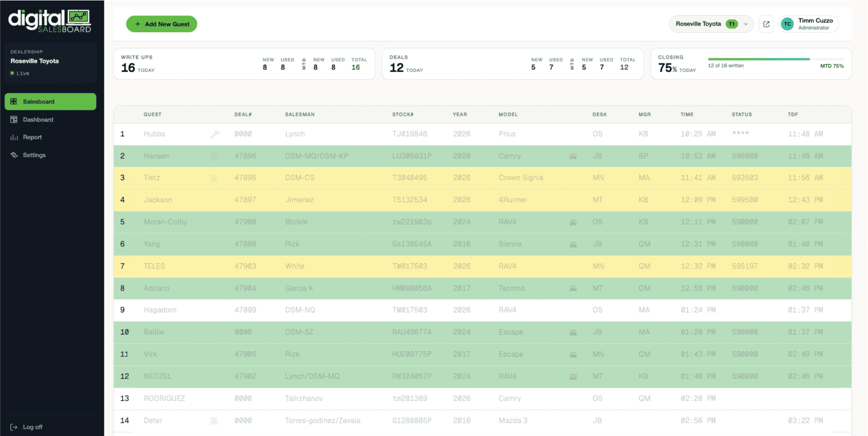This screenshot has width=868, height=436.
Task: Click the Digital Salesboard logo
Action: point(50,20)
